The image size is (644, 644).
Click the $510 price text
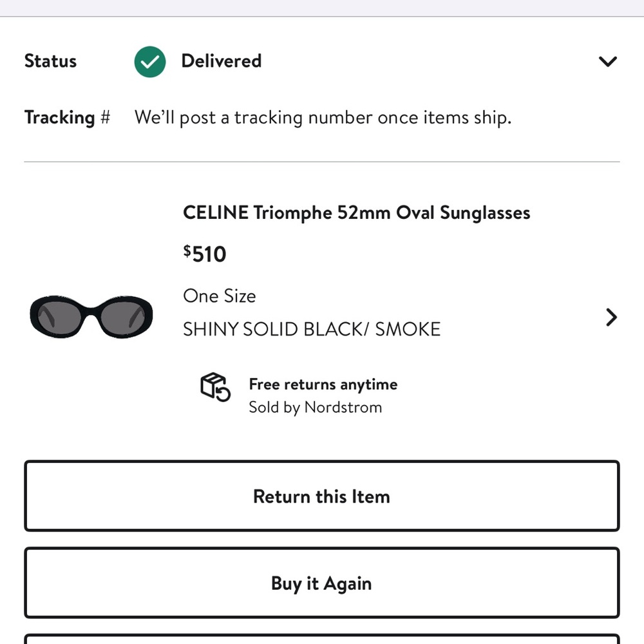tap(204, 253)
